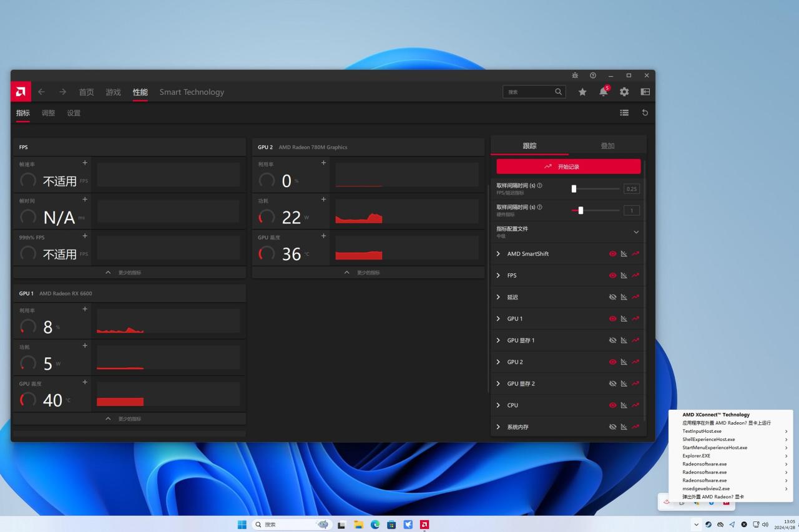Toggle FPS visibility eye icon
This screenshot has width=799, height=532.
[x=612, y=276]
